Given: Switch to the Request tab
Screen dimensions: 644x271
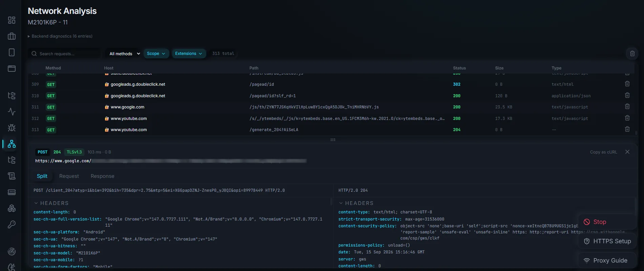Looking at the screenshot, I should pyautogui.click(x=69, y=176).
